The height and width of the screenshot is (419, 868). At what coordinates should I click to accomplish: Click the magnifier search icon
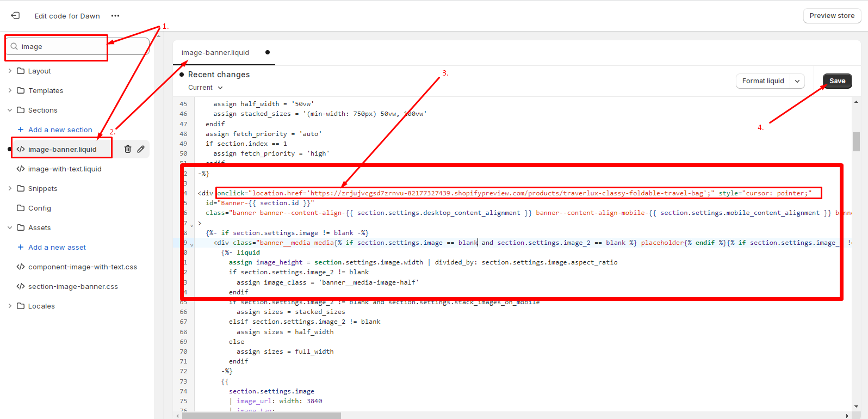(x=14, y=47)
